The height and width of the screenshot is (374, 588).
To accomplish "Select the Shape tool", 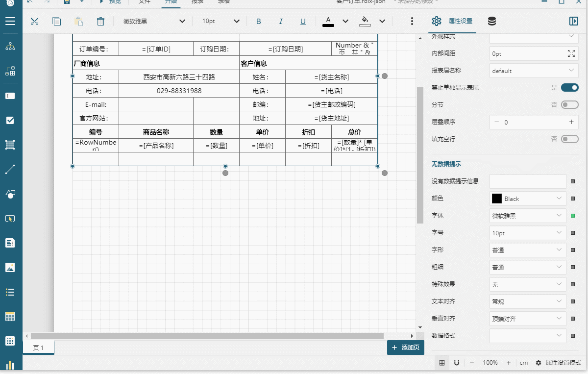I will coord(10,194).
